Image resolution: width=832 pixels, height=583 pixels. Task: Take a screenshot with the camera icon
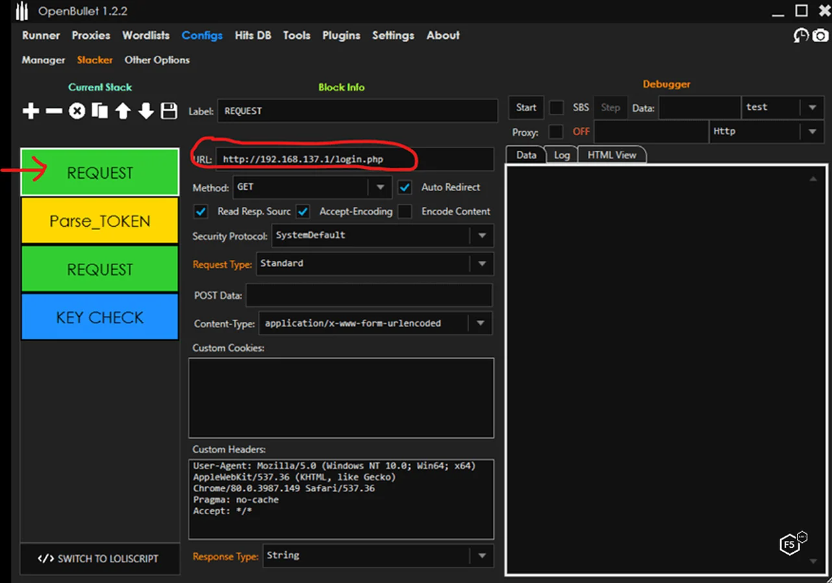tap(820, 35)
